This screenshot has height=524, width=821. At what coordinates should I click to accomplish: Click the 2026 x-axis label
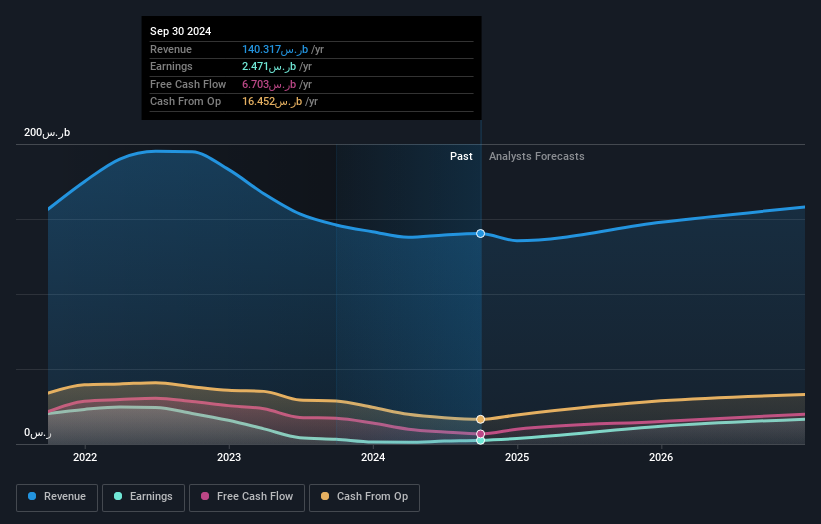[661, 457]
